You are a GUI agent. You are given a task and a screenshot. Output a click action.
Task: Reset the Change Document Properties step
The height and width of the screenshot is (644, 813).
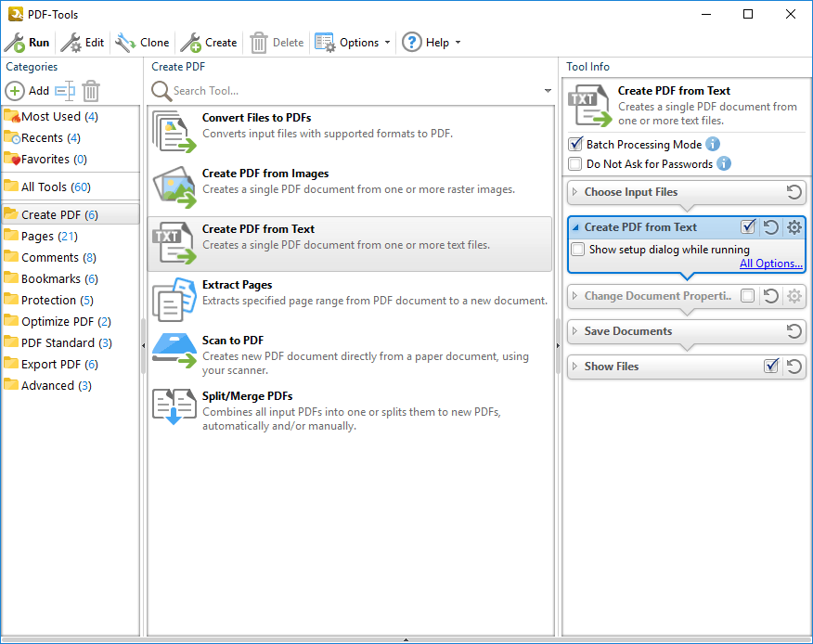(x=771, y=296)
